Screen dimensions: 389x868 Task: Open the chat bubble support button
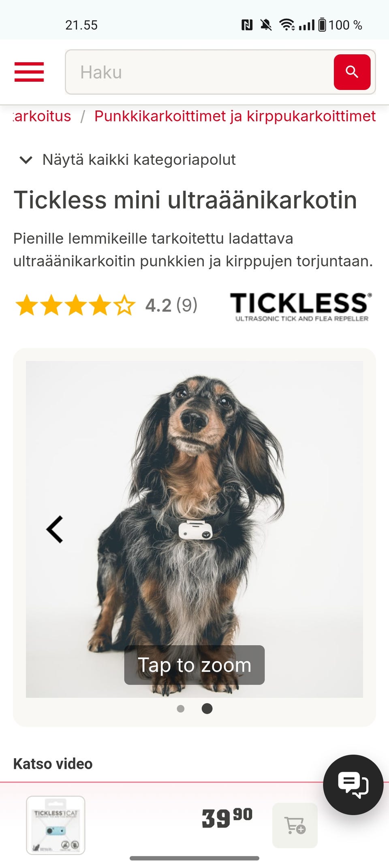tap(353, 785)
